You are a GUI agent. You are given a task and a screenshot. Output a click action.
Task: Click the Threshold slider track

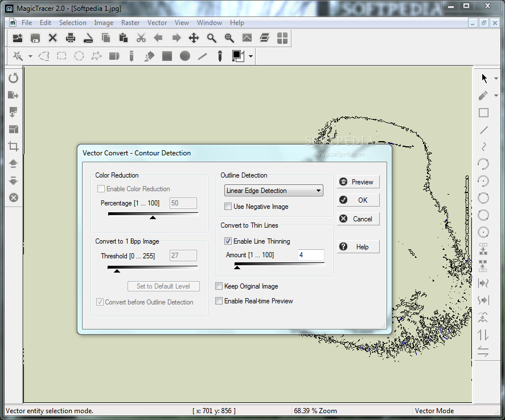153,269
